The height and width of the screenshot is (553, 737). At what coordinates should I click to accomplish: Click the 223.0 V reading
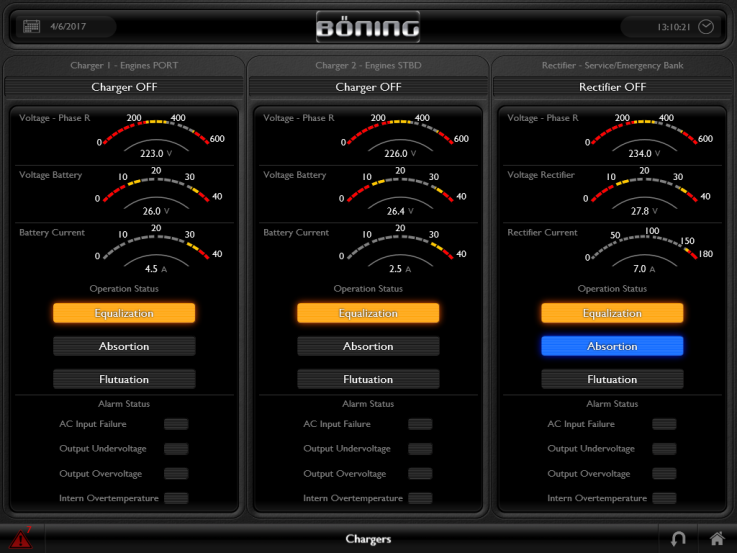(x=156, y=154)
